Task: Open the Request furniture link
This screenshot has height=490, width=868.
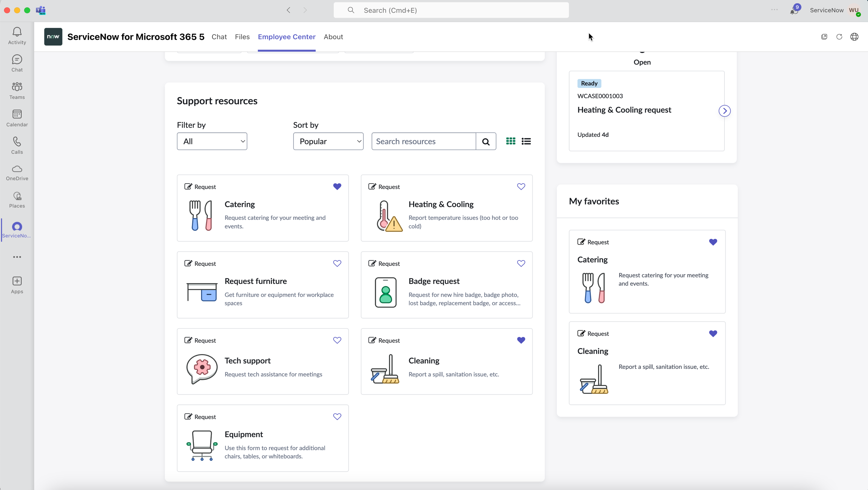Action: click(256, 281)
